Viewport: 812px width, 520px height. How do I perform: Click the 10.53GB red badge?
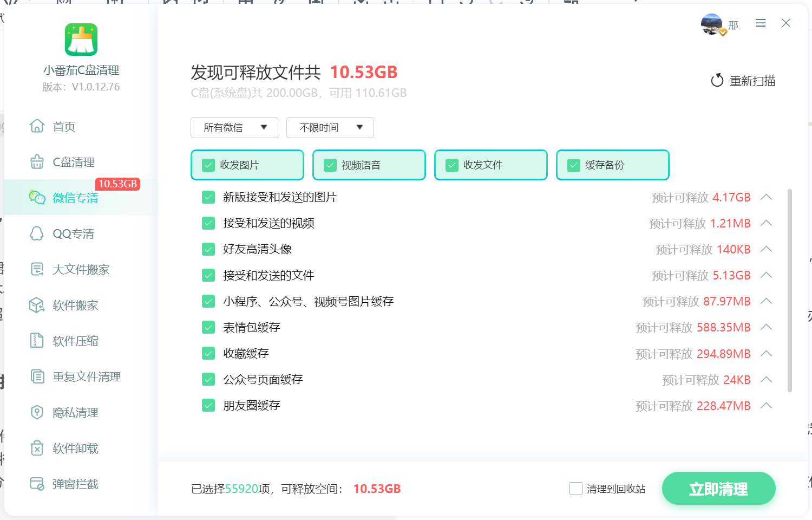(x=118, y=184)
